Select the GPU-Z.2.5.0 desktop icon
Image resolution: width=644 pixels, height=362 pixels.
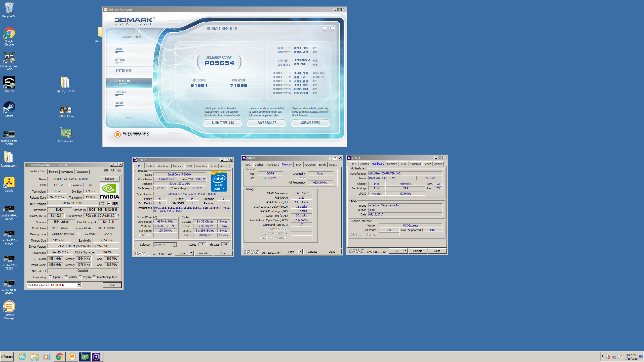pyautogui.click(x=66, y=134)
